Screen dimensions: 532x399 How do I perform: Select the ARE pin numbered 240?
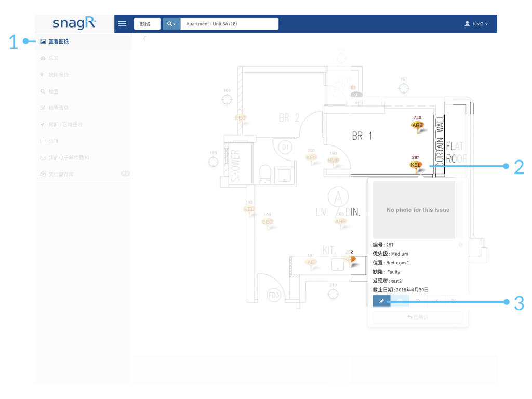click(417, 126)
